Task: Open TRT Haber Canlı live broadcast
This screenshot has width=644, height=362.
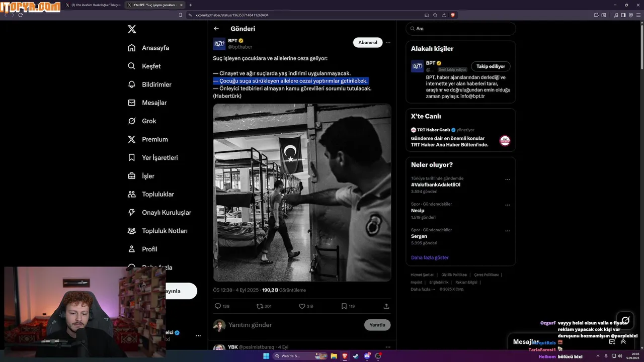Action: click(460, 138)
